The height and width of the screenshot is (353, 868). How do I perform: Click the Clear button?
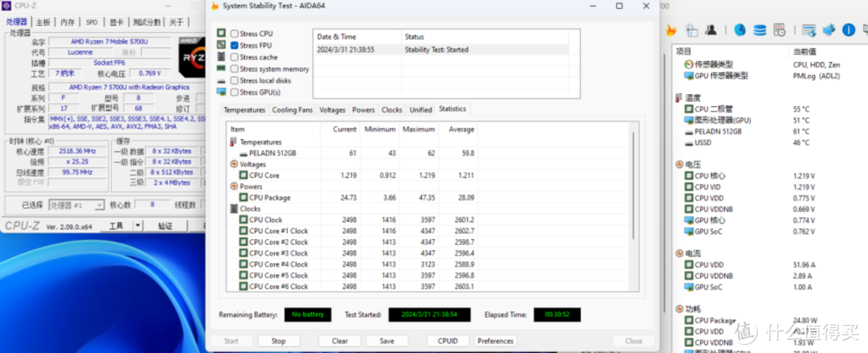click(340, 341)
